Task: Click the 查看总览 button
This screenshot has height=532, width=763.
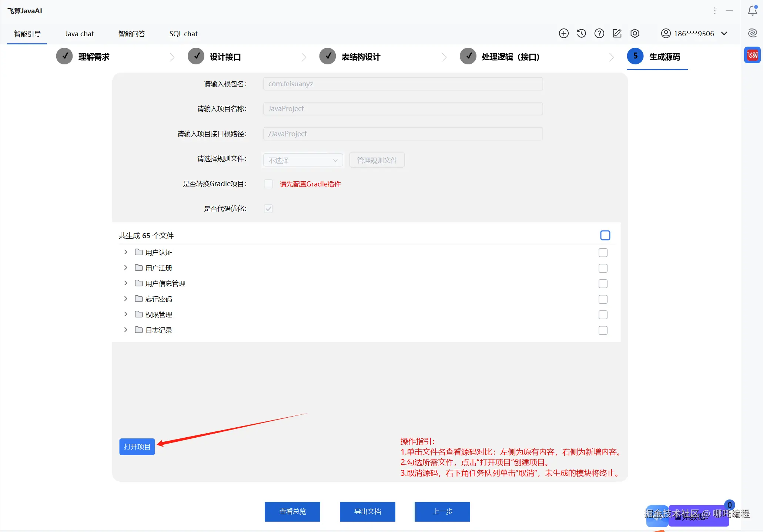Action: [292, 512]
